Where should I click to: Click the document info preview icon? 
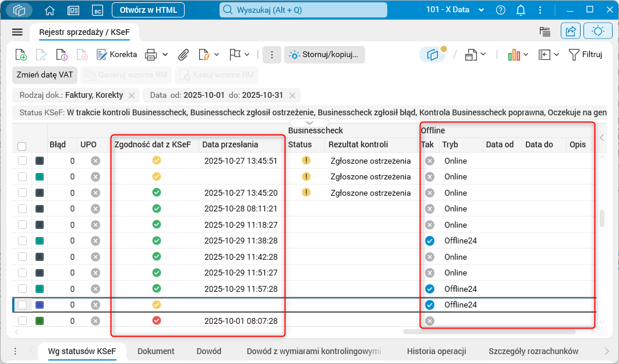click(62, 55)
